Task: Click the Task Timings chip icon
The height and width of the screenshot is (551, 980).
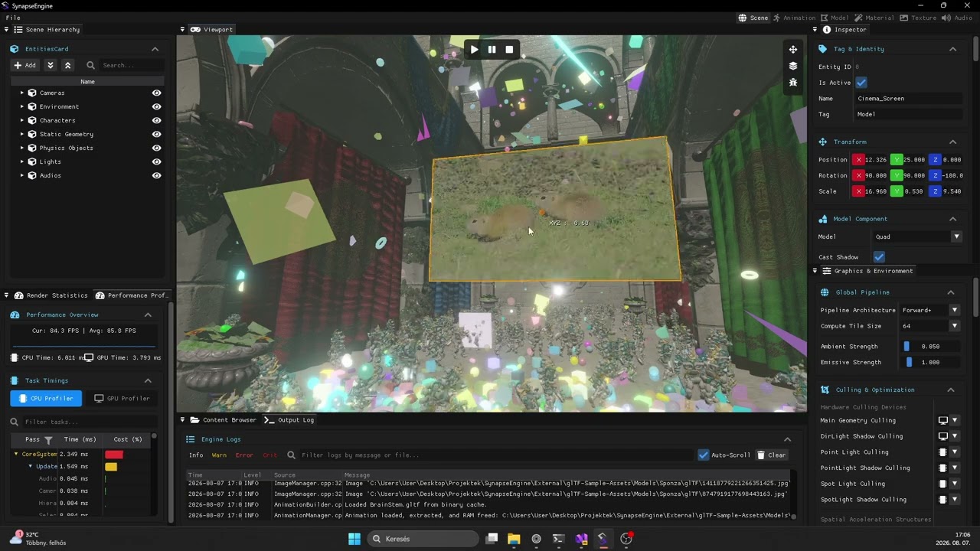Action: pyautogui.click(x=15, y=380)
